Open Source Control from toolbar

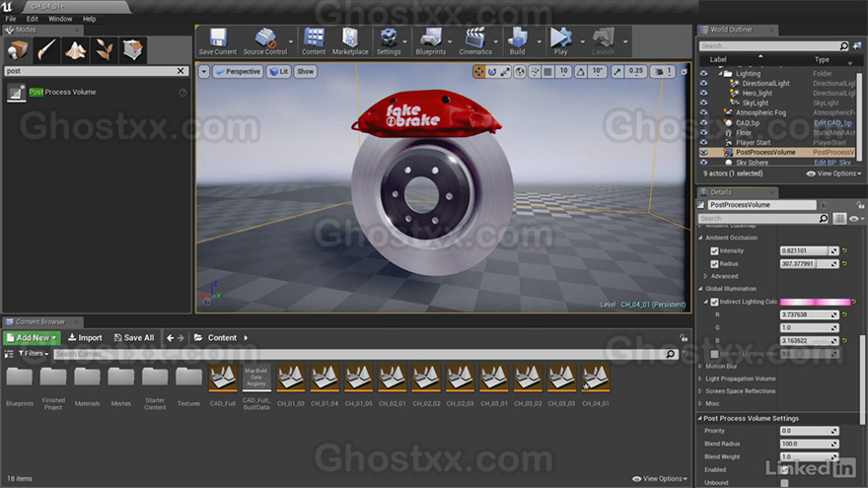pos(265,41)
